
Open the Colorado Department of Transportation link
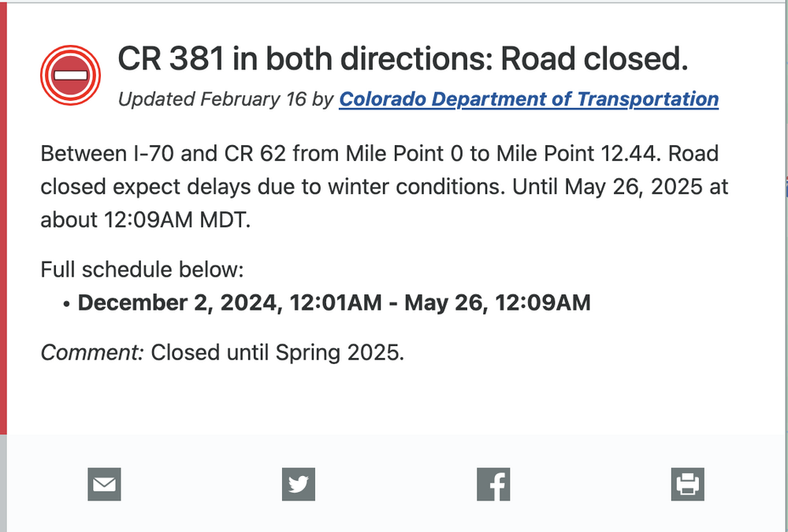(529, 99)
